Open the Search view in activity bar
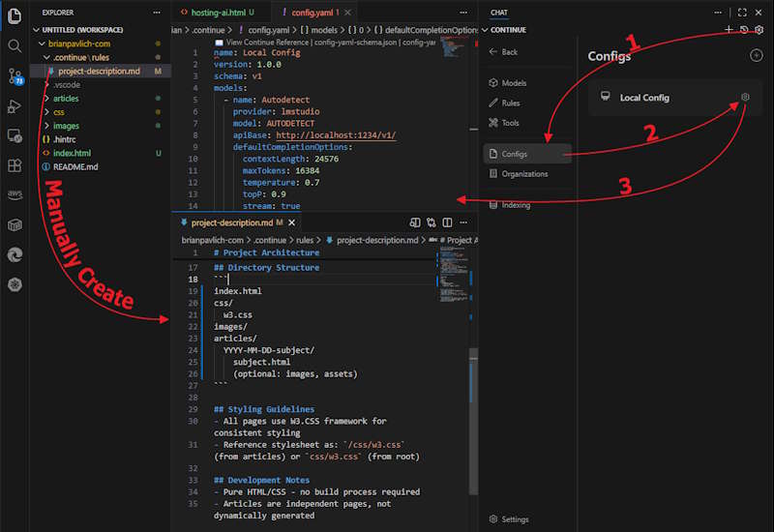 point(15,46)
